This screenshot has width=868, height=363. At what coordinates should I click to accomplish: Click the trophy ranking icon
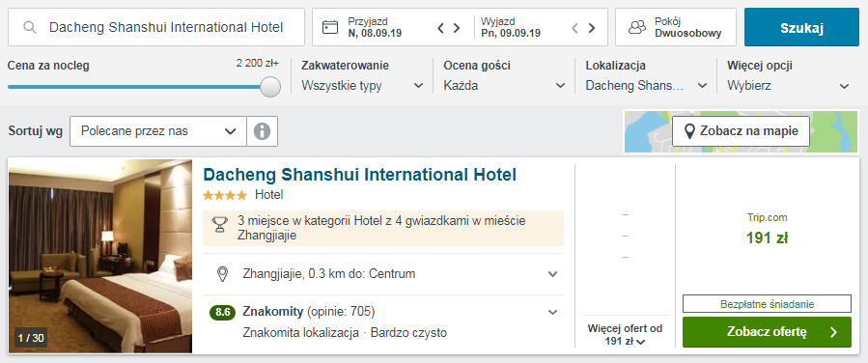[220, 224]
